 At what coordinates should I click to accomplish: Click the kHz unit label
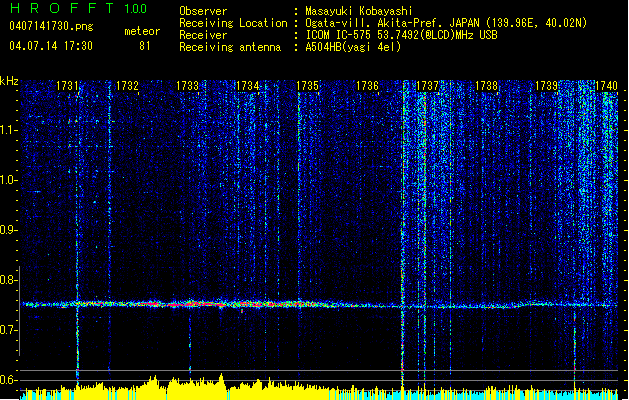point(9,81)
